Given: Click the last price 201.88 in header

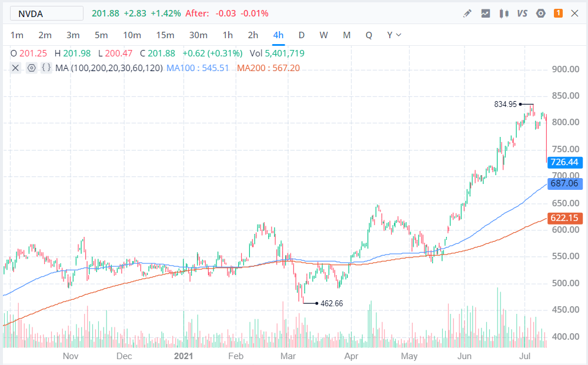Looking at the screenshot, I should point(105,14).
